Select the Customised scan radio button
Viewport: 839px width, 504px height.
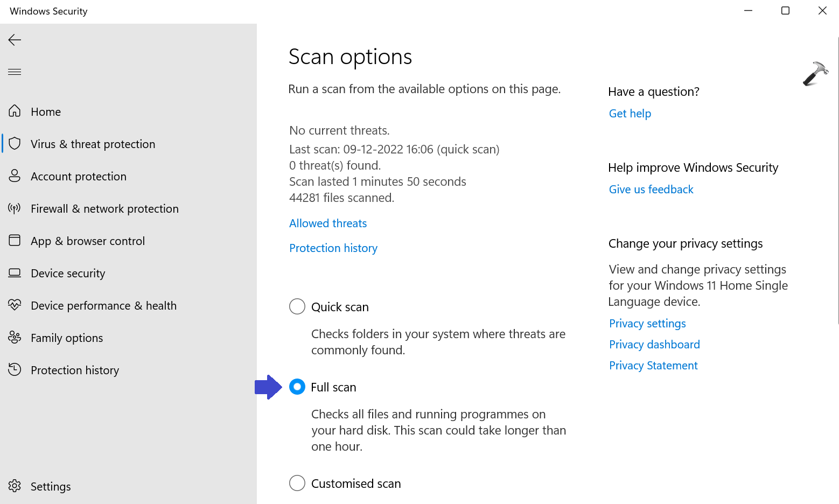[x=297, y=483]
